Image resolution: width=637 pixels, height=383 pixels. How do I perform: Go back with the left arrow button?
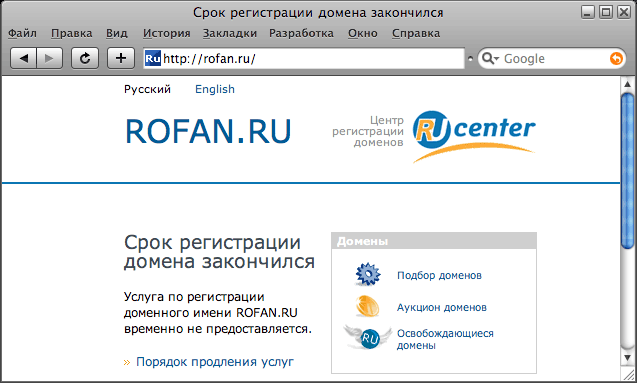pyautogui.click(x=24, y=58)
